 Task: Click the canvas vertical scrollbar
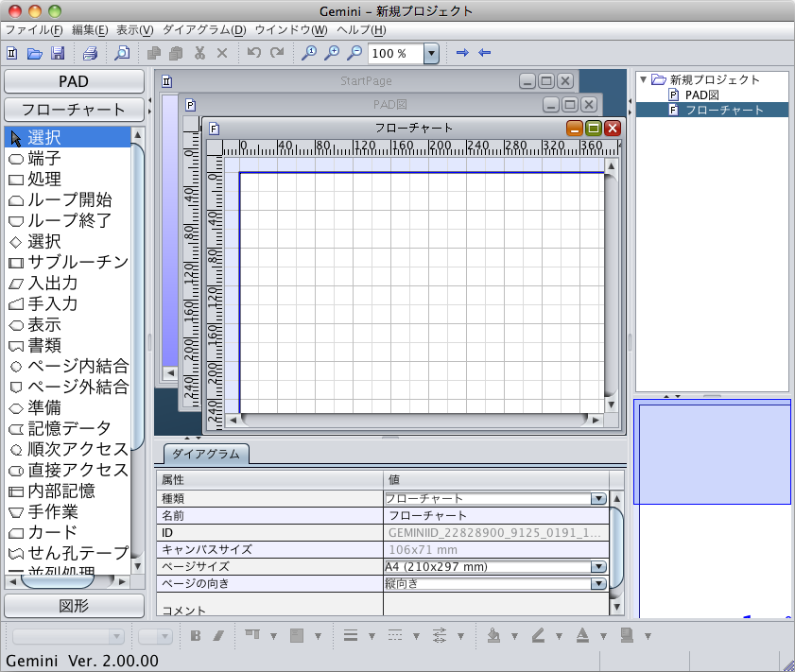click(x=611, y=285)
